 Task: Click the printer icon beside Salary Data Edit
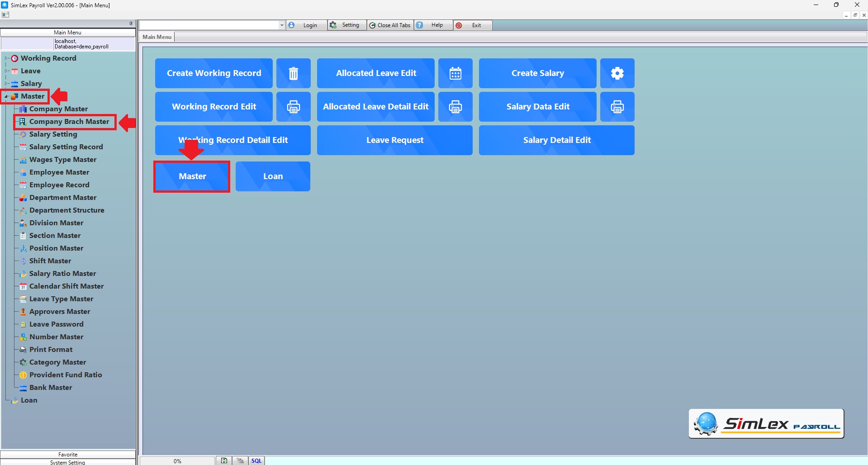tap(617, 107)
